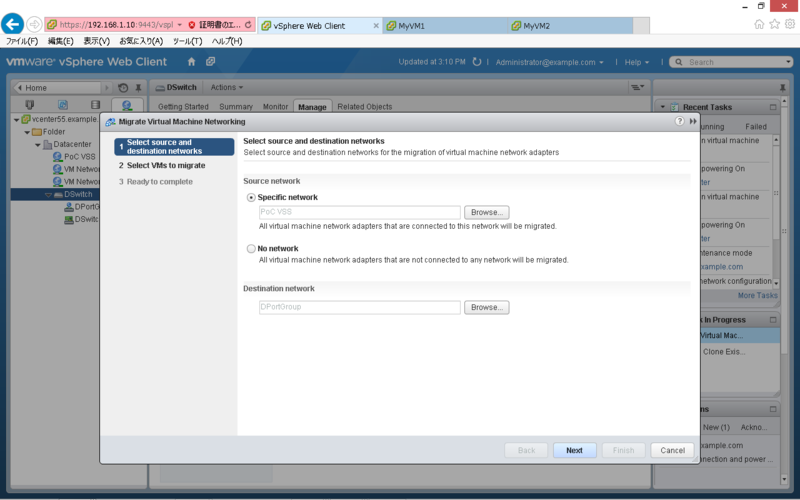Select the No network radio button

pyautogui.click(x=251, y=248)
